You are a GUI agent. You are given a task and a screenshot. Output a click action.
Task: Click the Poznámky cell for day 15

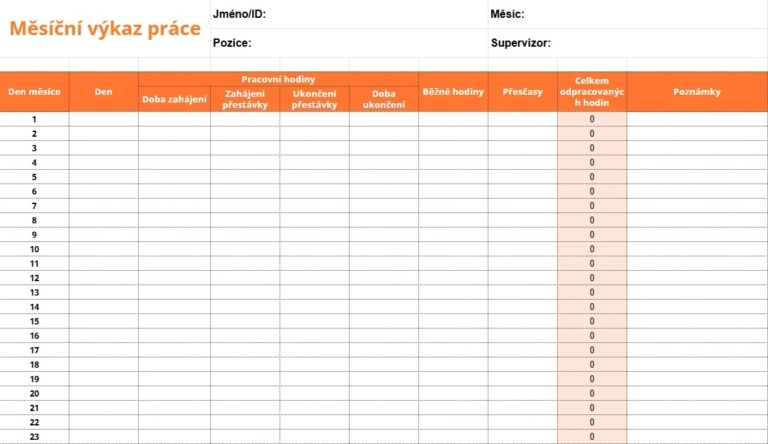coord(697,321)
